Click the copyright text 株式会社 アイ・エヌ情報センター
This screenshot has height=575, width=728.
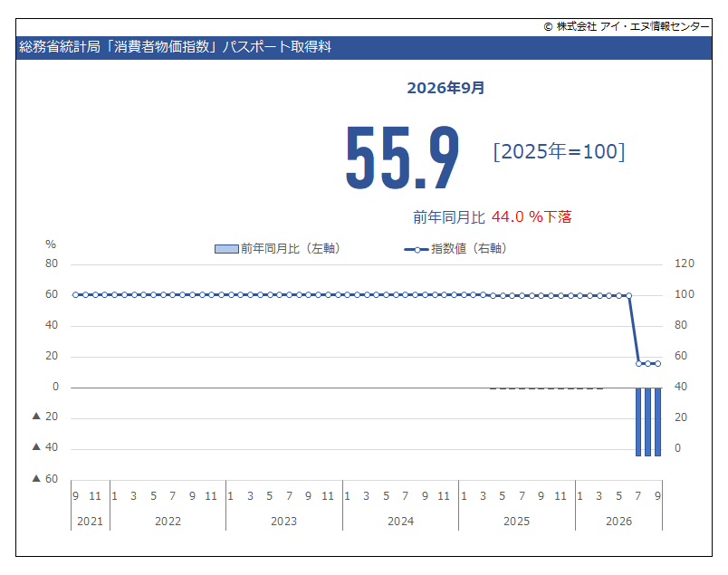(627, 26)
